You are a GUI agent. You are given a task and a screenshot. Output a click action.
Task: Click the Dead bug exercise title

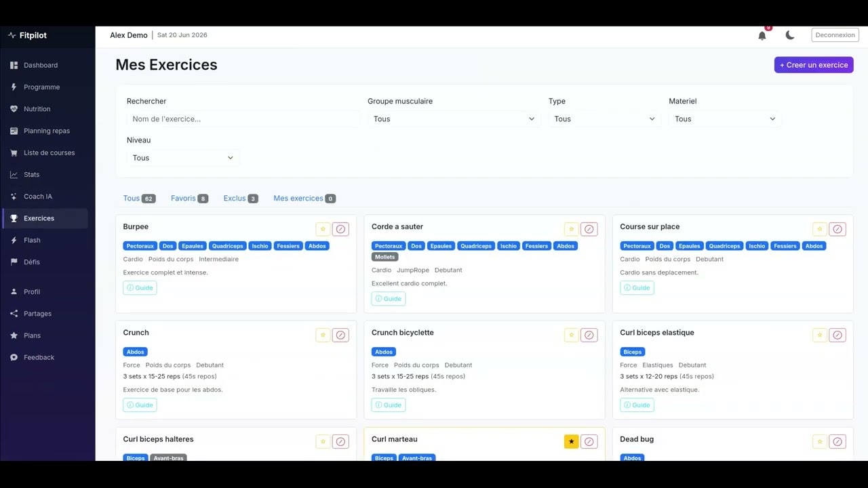(x=637, y=439)
